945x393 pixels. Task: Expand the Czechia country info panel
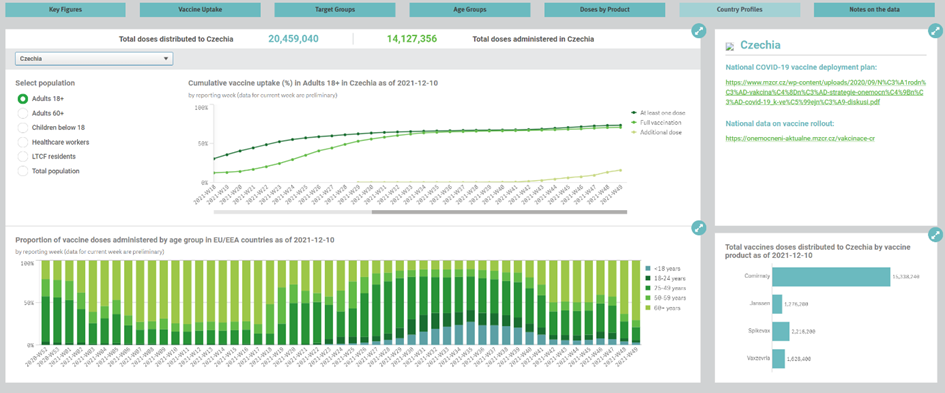[935, 31]
